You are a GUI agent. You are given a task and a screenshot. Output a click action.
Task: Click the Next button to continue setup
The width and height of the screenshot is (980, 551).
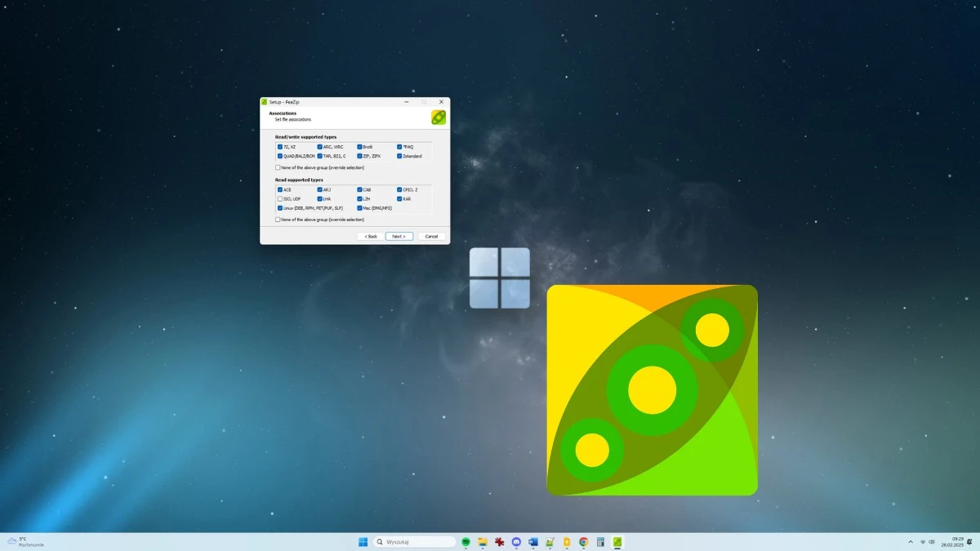[399, 236]
